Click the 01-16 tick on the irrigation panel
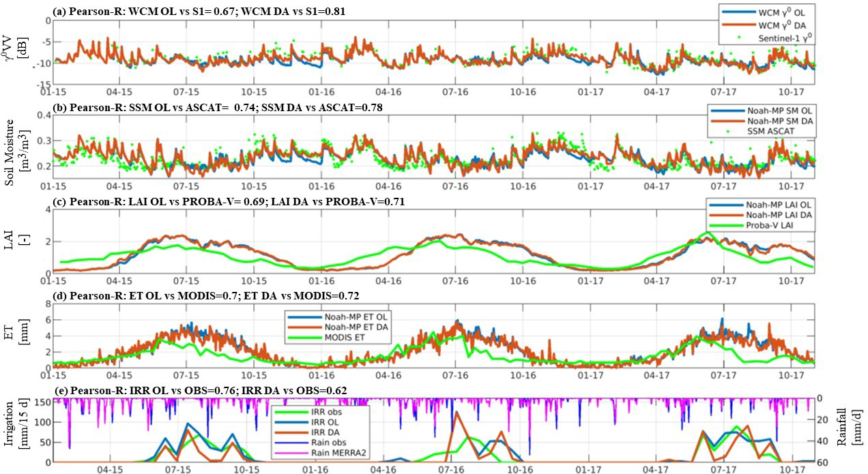The image size is (868, 474). pyautogui.click(x=315, y=469)
